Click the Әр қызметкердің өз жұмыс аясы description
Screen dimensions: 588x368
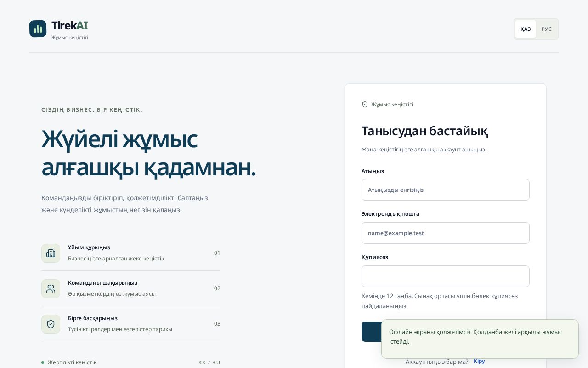[112, 294]
